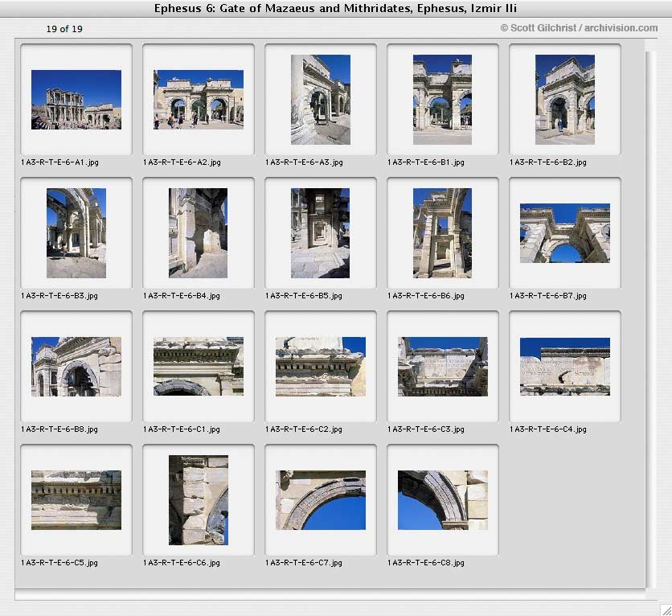Viewport: 672px width, 616px height.
Task: Select cornice detail thumbnail 1A3-R-T-E-6-C1.jpg
Action: tap(199, 367)
